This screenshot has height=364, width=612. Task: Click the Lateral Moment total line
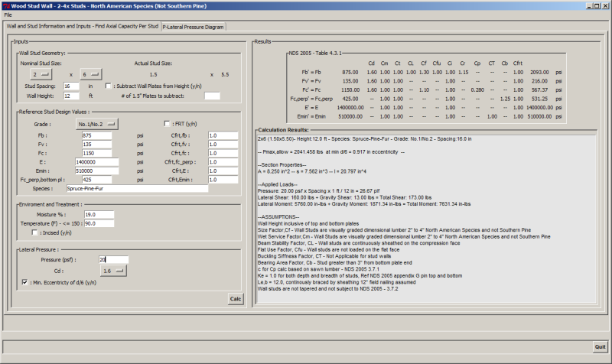click(364, 204)
